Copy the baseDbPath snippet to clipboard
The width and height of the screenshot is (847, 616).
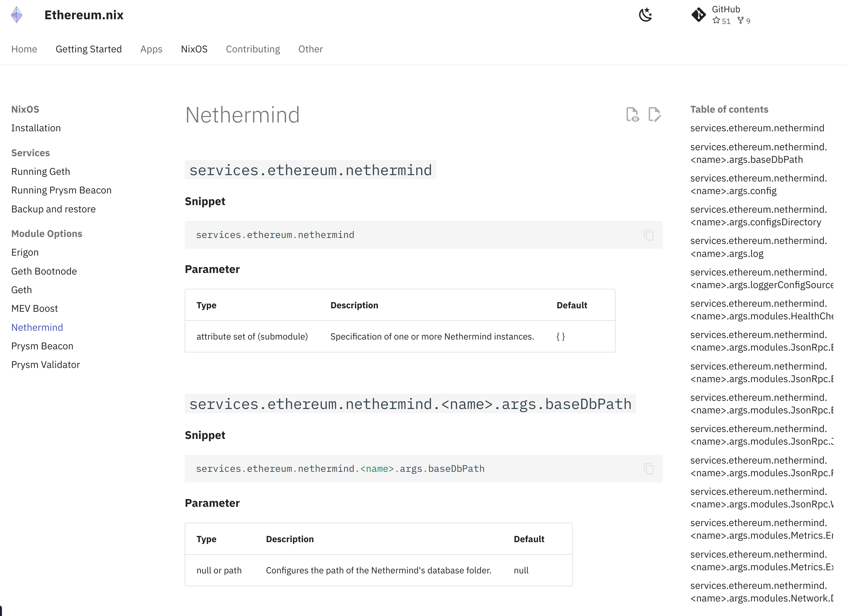tap(648, 469)
